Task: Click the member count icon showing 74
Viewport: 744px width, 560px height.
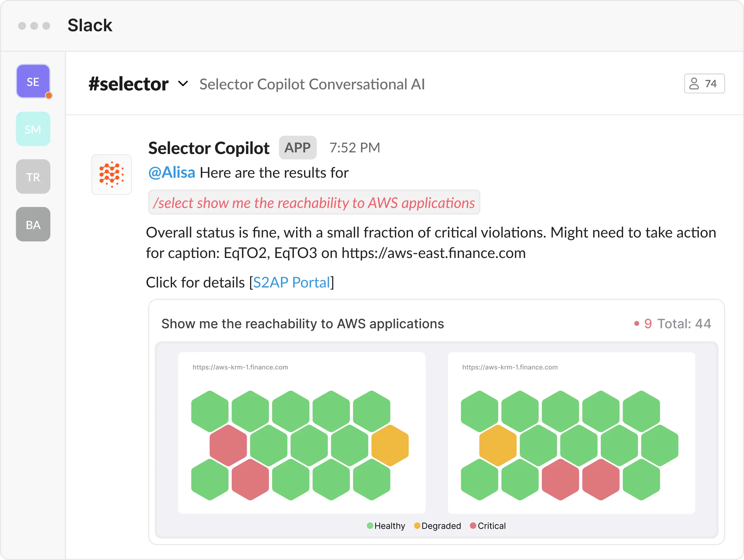Action: pyautogui.click(x=704, y=83)
